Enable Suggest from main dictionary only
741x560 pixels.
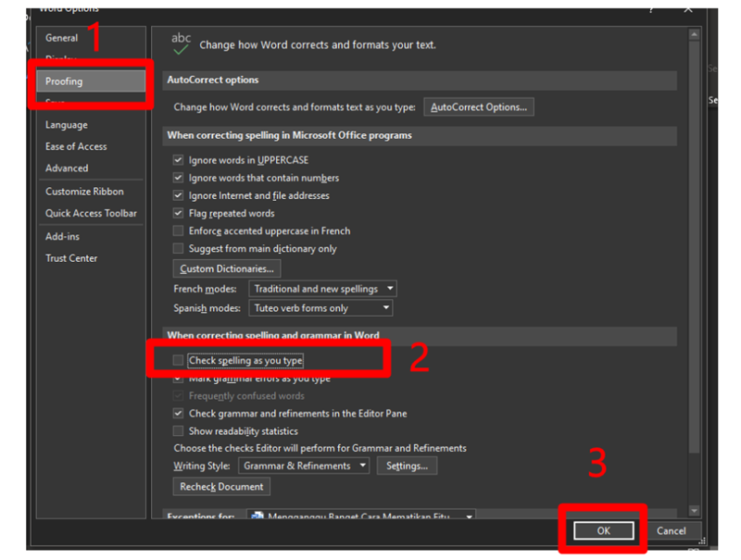point(179,249)
